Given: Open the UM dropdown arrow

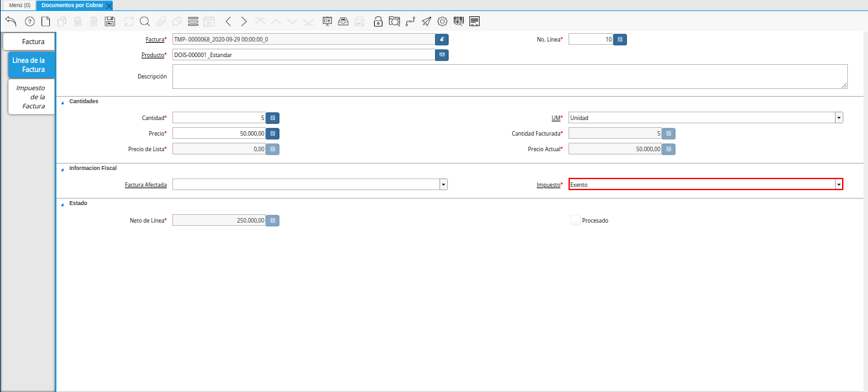Looking at the screenshot, I should pyautogui.click(x=839, y=118).
